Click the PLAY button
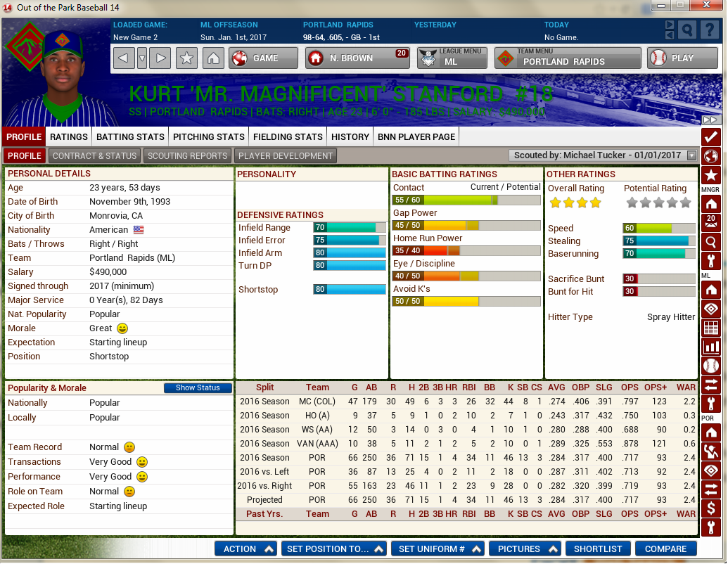This screenshot has height=564, width=728. point(682,58)
